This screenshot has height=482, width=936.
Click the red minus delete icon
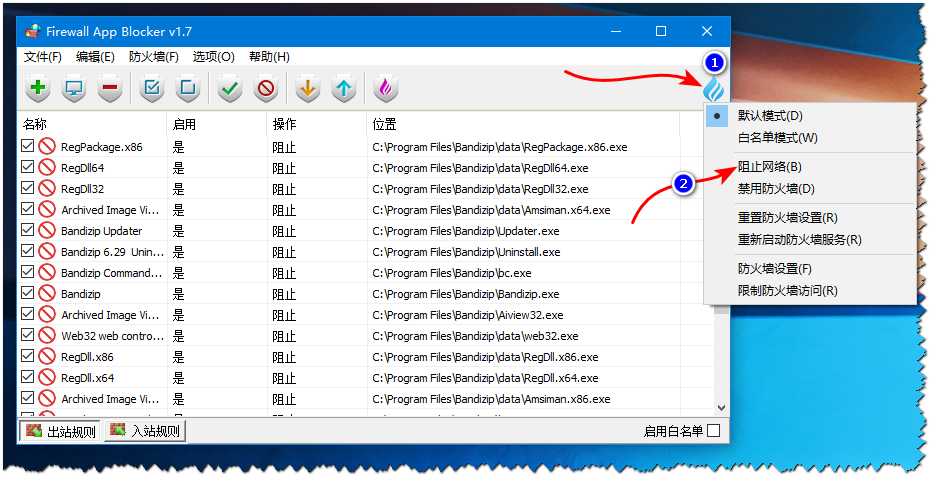[x=110, y=88]
